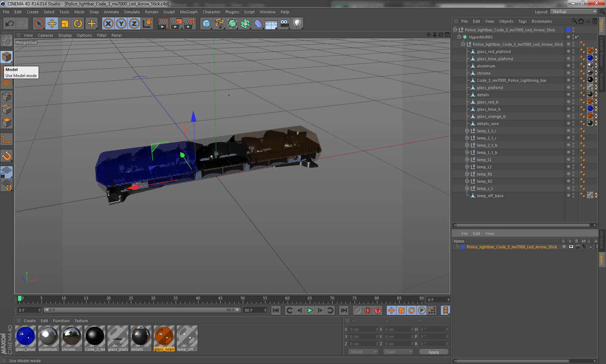
Task: Click the Record Active Objects button
Action: click(357, 310)
